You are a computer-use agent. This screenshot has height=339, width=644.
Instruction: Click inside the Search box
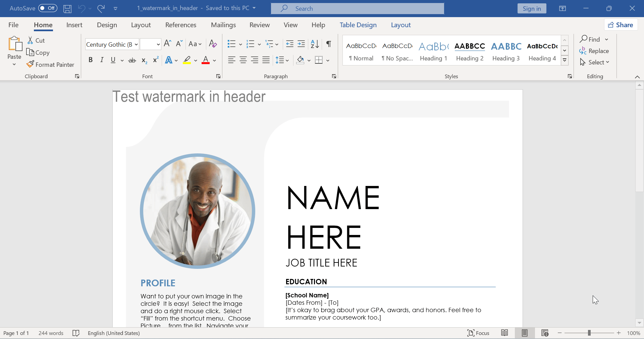pos(357,8)
